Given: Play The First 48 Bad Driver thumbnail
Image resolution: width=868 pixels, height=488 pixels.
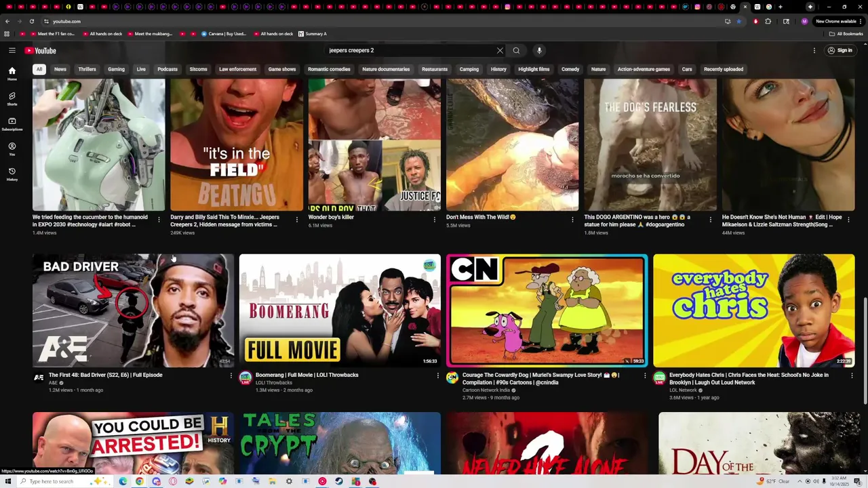Looking at the screenshot, I should click(x=133, y=310).
